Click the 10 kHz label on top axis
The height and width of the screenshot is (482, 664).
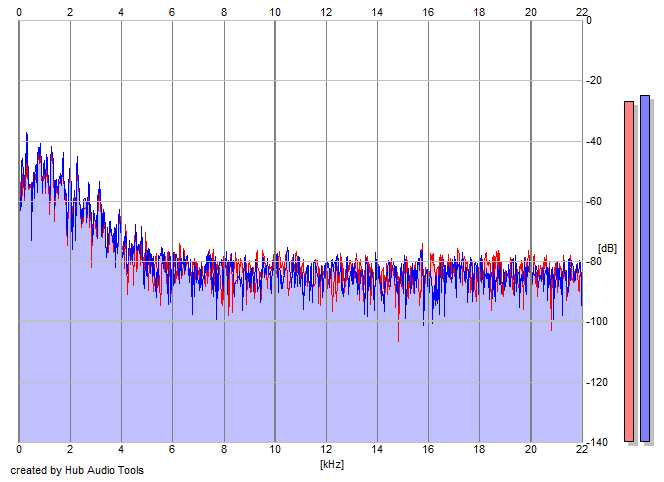tap(275, 12)
